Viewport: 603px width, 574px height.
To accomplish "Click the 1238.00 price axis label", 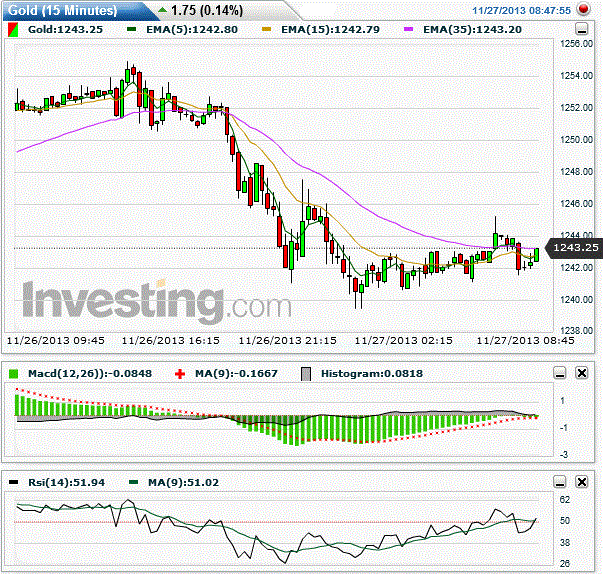I will pos(576,331).
